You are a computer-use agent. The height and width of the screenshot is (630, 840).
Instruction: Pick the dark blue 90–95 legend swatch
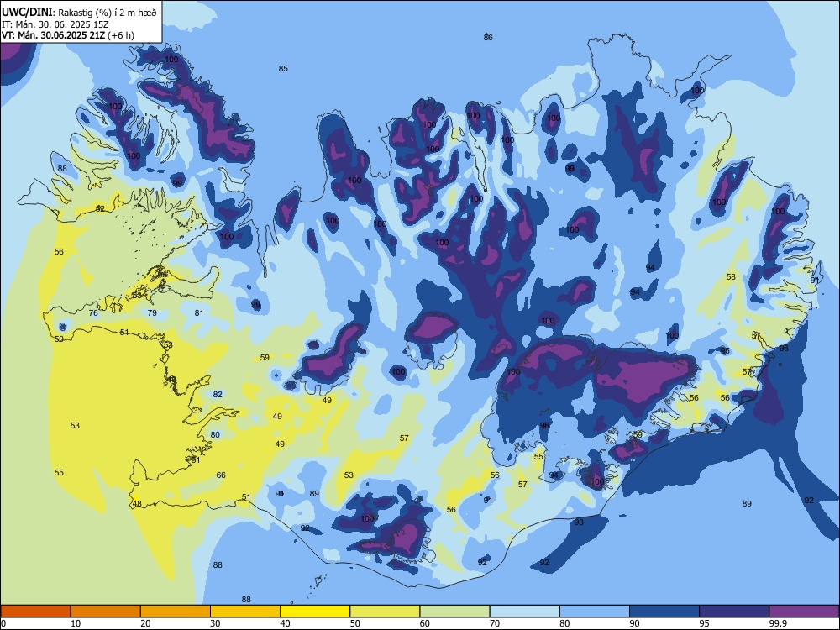tap(664, 612)
